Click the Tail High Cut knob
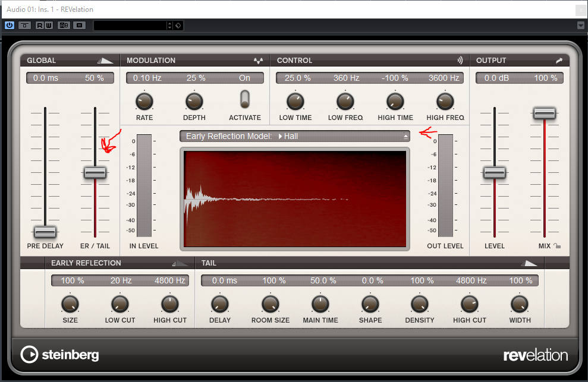Screen dimensions: 588x382 click(470, 304)
